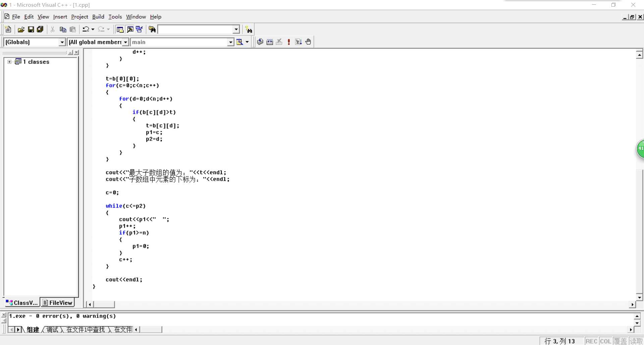Image resolution: width=644 pixels, height=345 pixels.
Task: Open the WizardBar actions dropdown arrow
Action: click(x=247, y=42)
